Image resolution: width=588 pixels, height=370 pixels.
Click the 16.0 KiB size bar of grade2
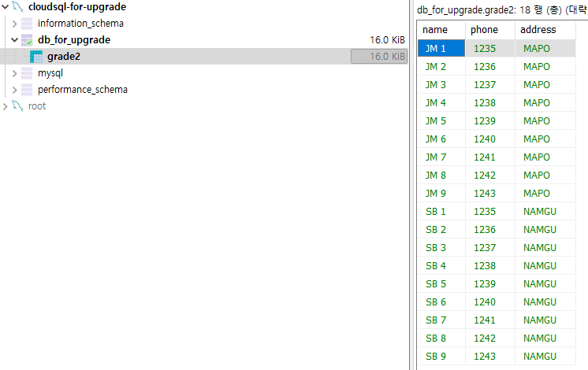click(379, 57)
